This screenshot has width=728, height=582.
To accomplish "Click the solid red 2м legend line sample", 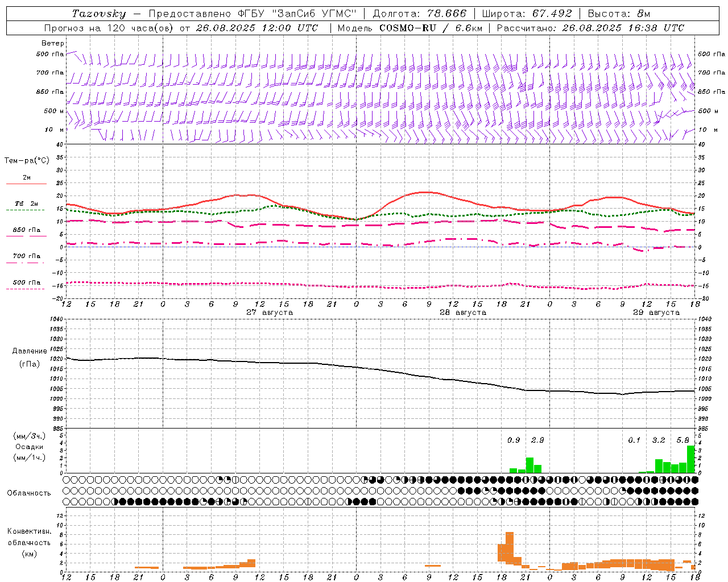I will click(x=26, y=184).
